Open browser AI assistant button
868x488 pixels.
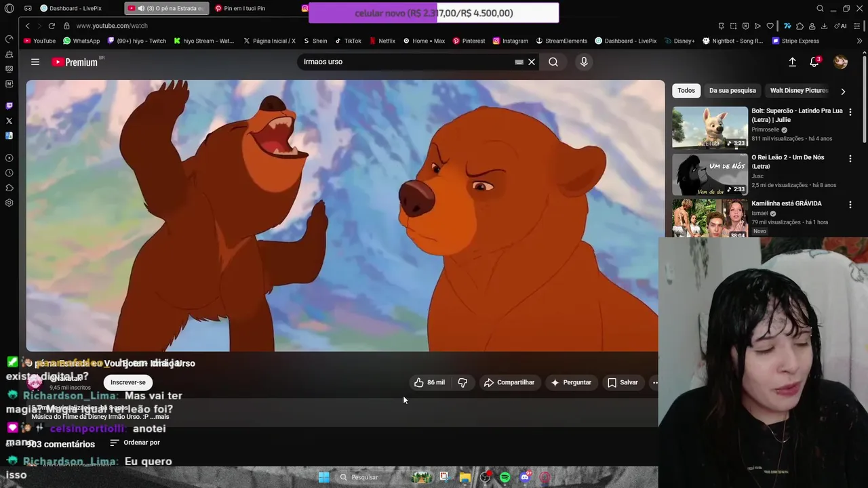(841, 26)
